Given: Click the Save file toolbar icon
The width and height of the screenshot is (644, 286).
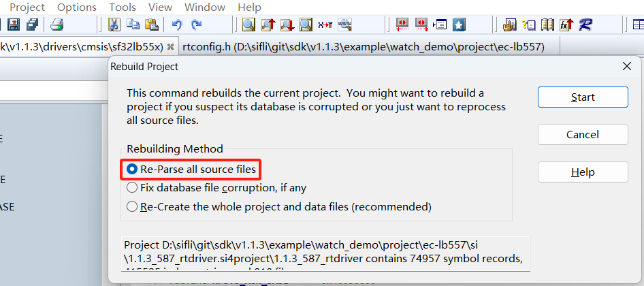Looking at the screenshot, I should point(14,25).
